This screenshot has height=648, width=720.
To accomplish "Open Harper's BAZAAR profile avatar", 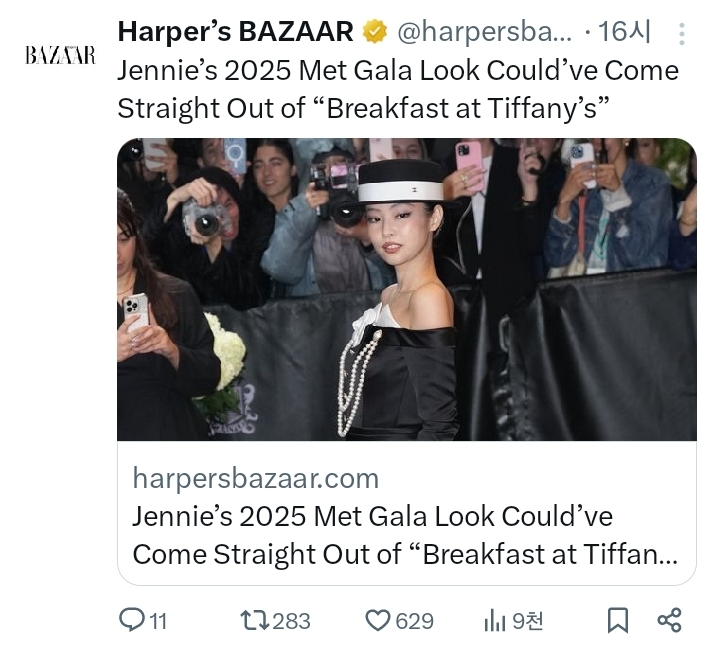I will coord(60,55).
